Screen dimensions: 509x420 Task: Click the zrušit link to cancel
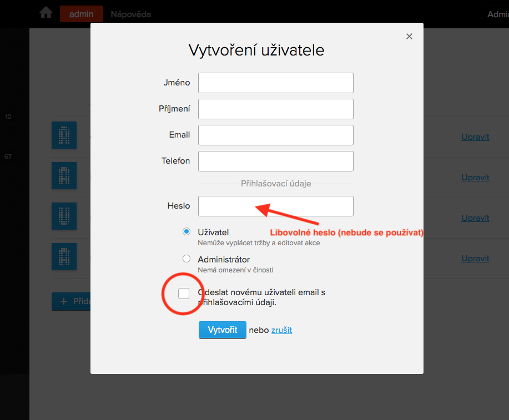pos(281,330)
